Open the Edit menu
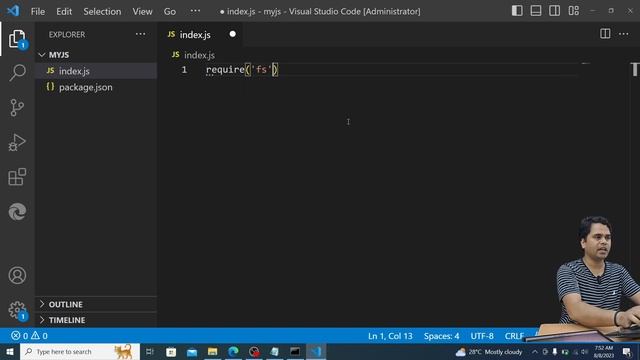Screen dimensions: 640x360 64,11
